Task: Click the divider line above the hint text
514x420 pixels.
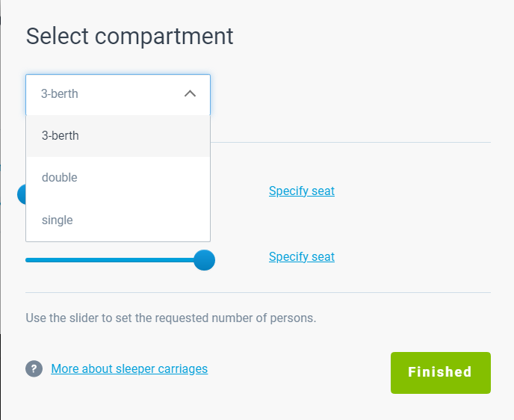Action: pyautogui.click(x=258, y=292)
